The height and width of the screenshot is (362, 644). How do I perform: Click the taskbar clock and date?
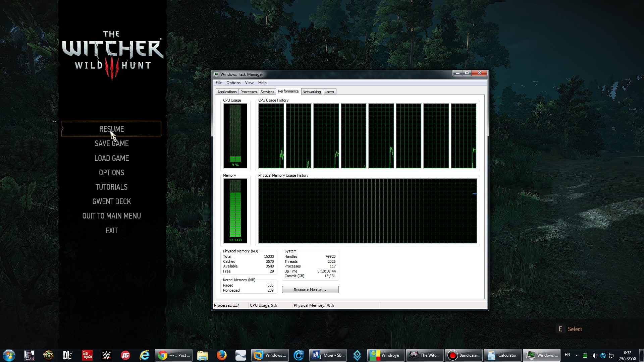[627, 356]
